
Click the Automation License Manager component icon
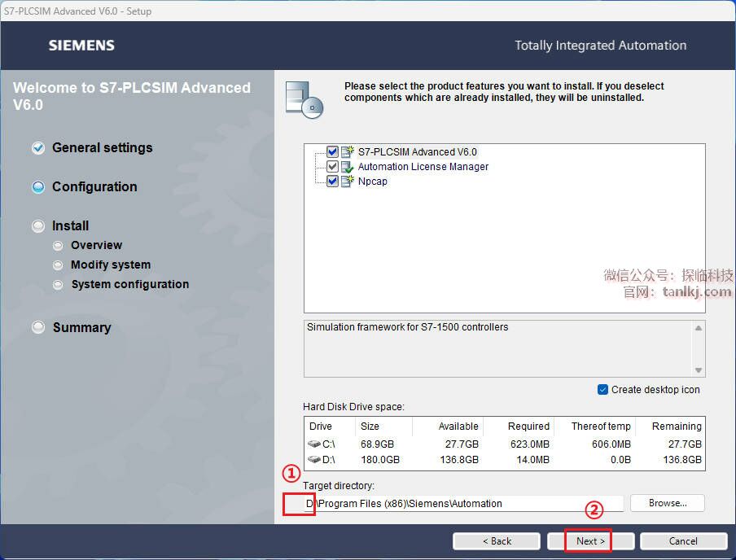coord(348,167)
